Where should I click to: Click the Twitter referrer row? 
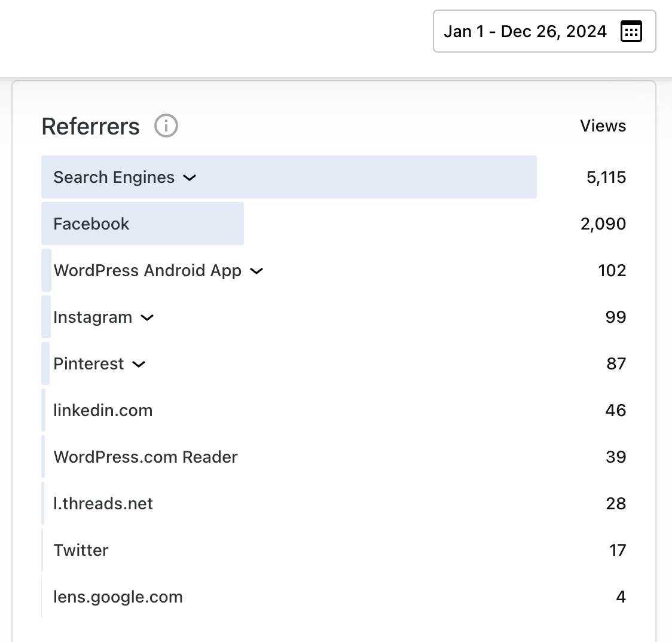click(81, 551)
